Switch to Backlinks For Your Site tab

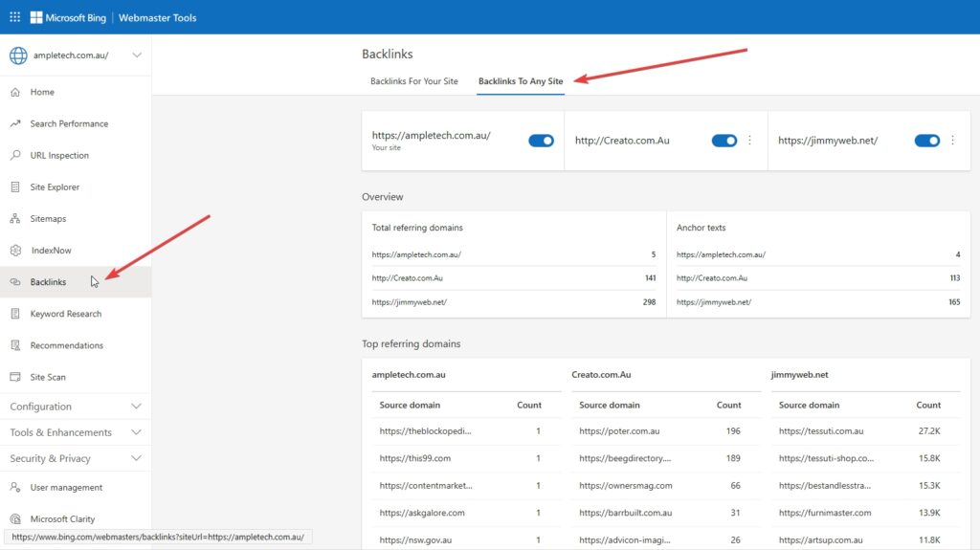pos(413,81)
